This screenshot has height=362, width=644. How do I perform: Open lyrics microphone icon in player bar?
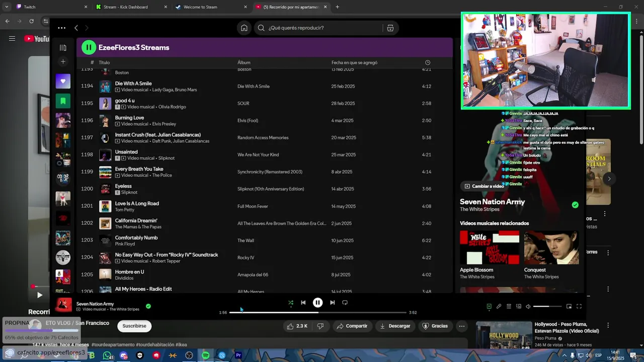499,306
